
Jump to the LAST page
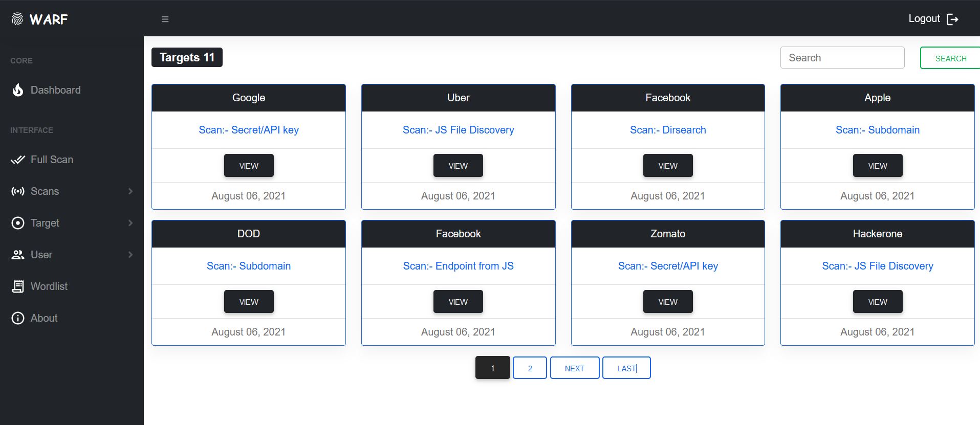pos(626,368)
